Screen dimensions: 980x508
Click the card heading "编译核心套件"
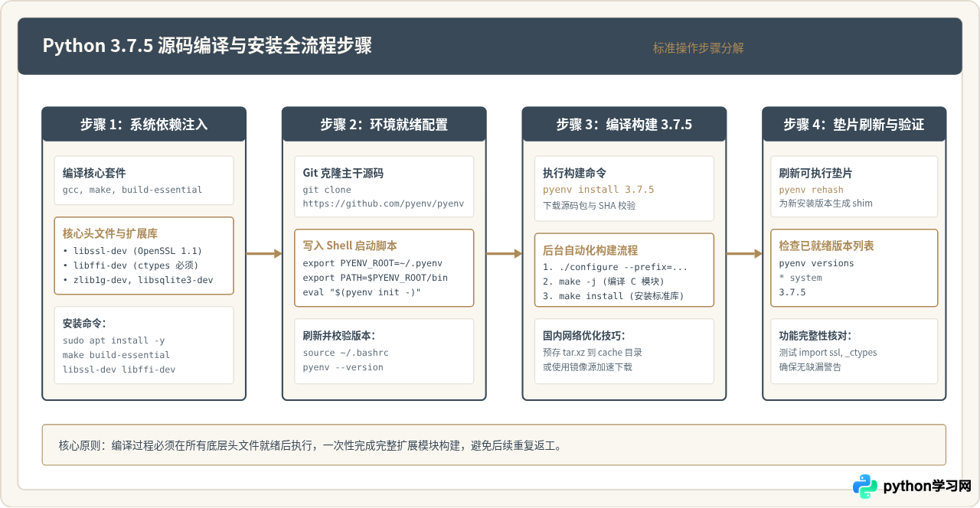(94, 174)
